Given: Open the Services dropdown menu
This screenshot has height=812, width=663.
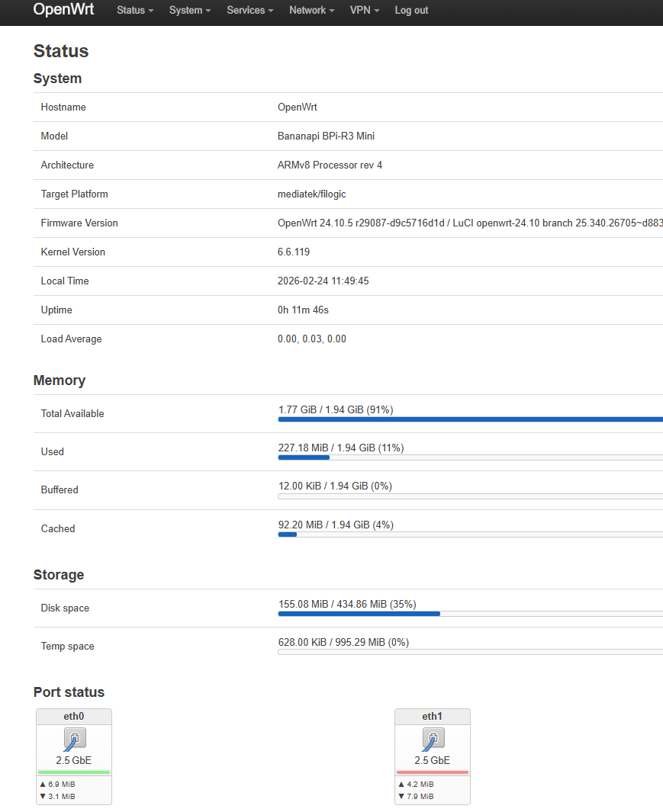Looking at the screenshot, I should tap(250, 11).
